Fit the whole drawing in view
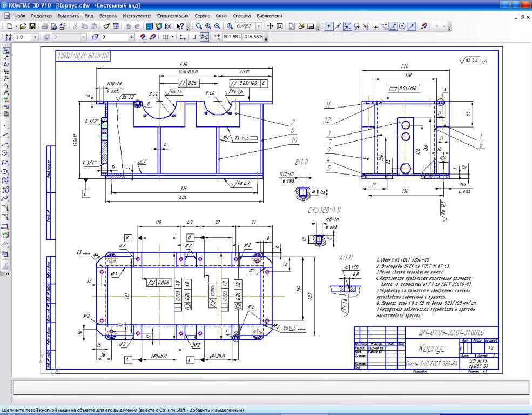This screenshot has height=415, width=532. (280, 26)
